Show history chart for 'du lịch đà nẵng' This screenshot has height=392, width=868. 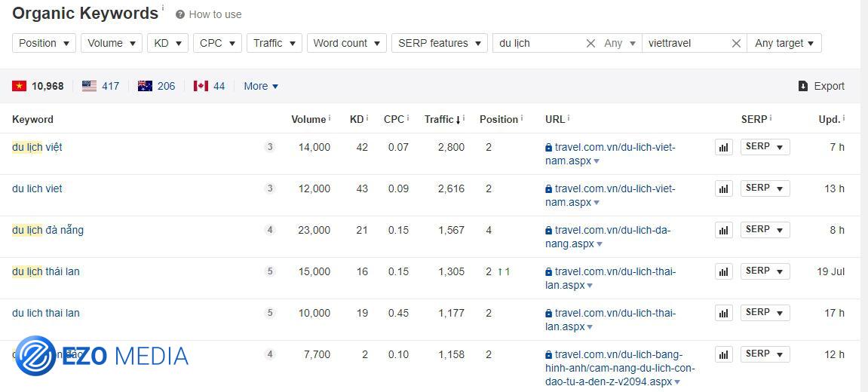[723, 230]
